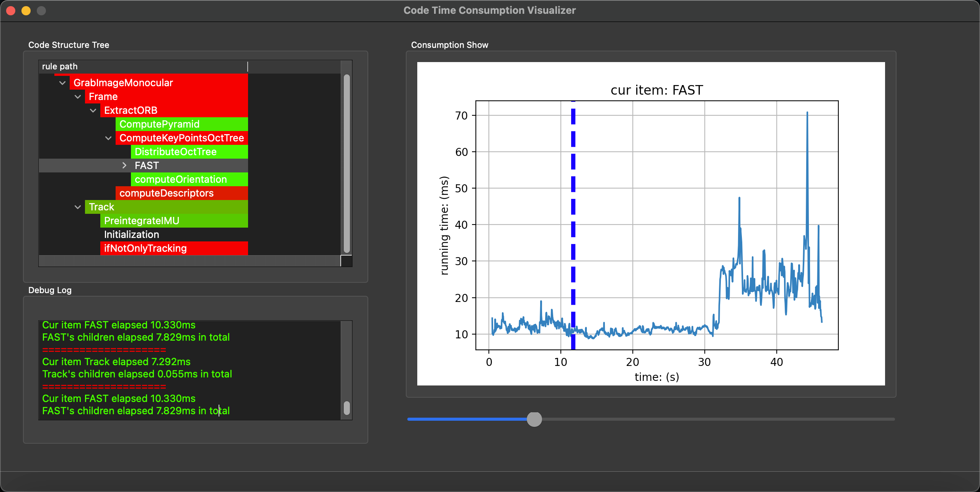Collapse the ComputeKeyPointsOctTree chevron

click(x=108, y=138)
